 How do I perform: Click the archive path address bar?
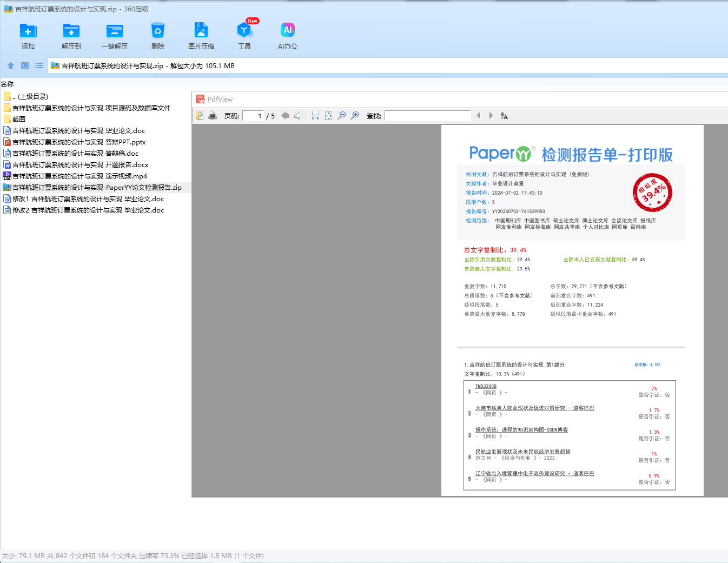(x=388, y=65)
